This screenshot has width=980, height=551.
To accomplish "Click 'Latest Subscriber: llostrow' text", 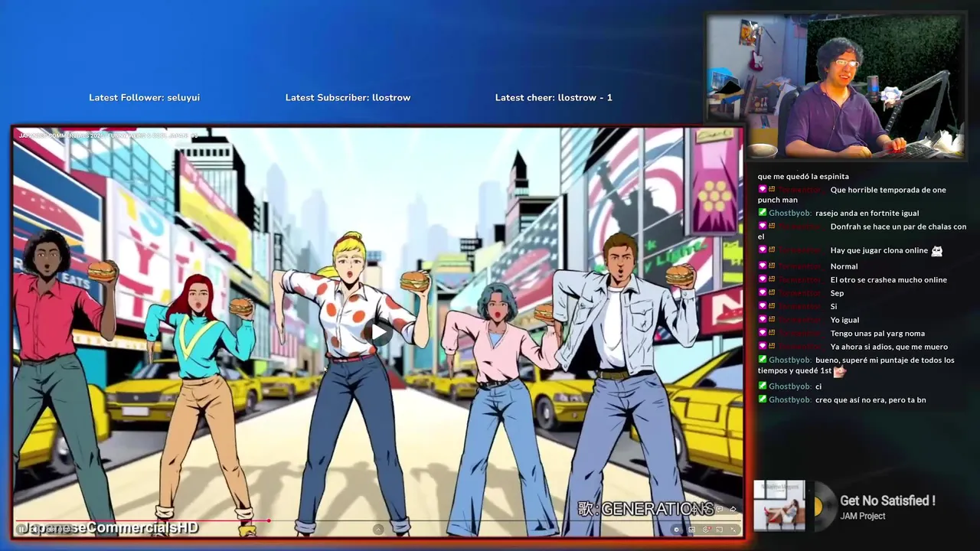I will click(x=348, y=97).
